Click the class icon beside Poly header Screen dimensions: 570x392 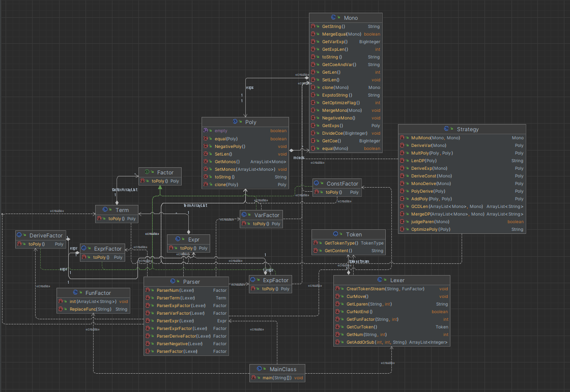[x=235, y=122]
